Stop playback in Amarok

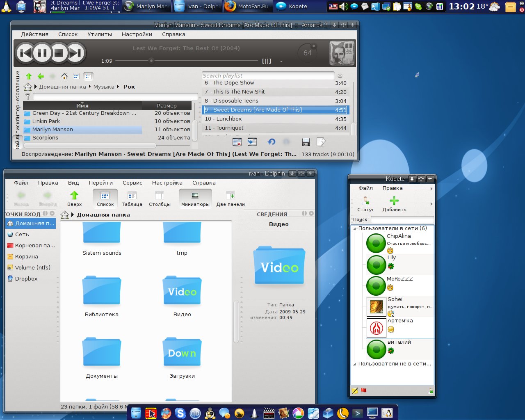tap(59, 53)
